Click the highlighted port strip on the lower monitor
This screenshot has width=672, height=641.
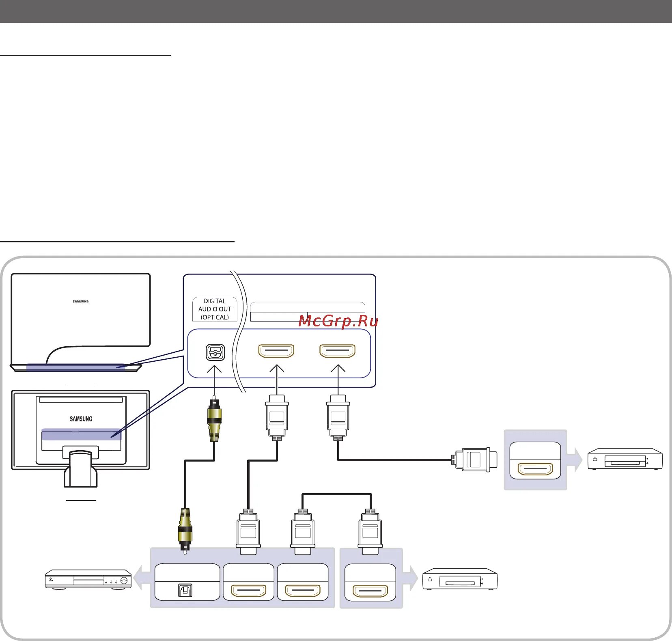(x=81, y=434)
